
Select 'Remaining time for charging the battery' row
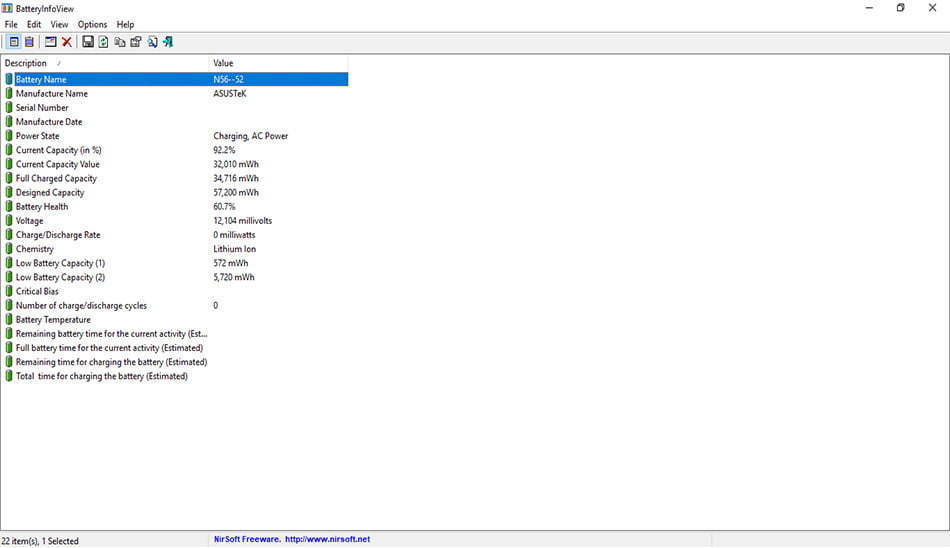click(x=176, y=362)
